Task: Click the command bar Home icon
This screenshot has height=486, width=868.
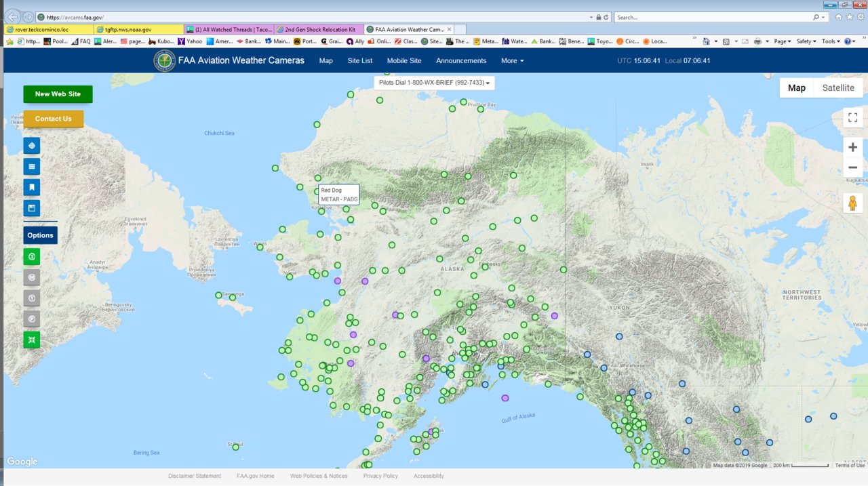Action: [705, 41]
